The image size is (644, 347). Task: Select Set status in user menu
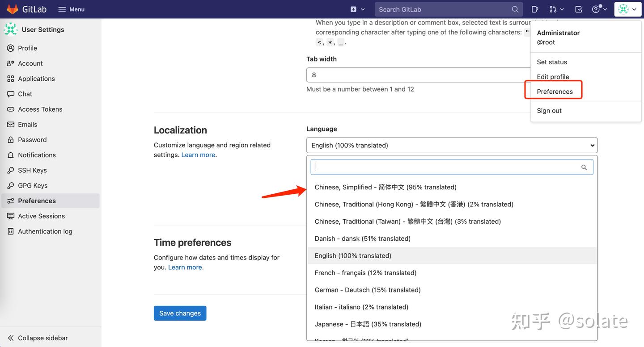551,62
